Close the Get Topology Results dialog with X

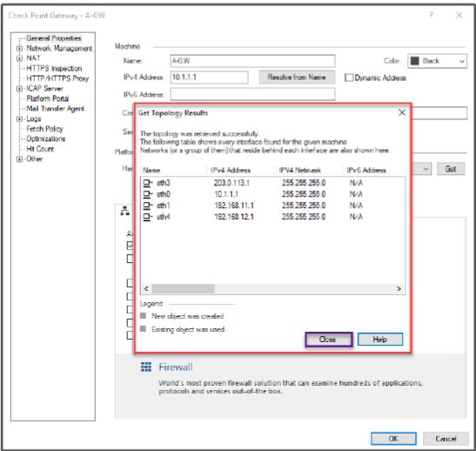[x=402, y=112]
